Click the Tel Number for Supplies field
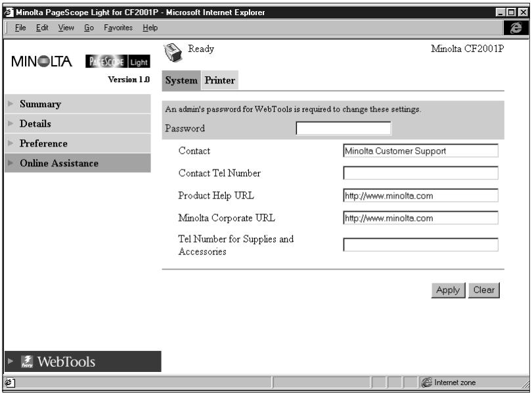The image size is (532, 393). coord(421,244)
